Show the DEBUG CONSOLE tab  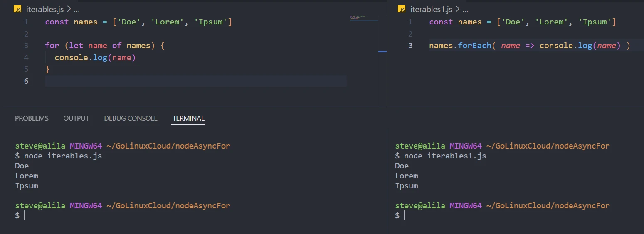pyautogui.click(x=131, y=118)
